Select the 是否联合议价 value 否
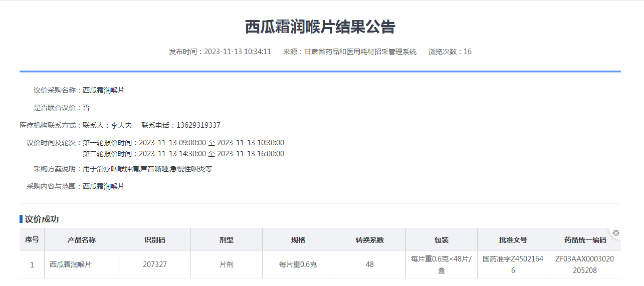 point(86,108)
